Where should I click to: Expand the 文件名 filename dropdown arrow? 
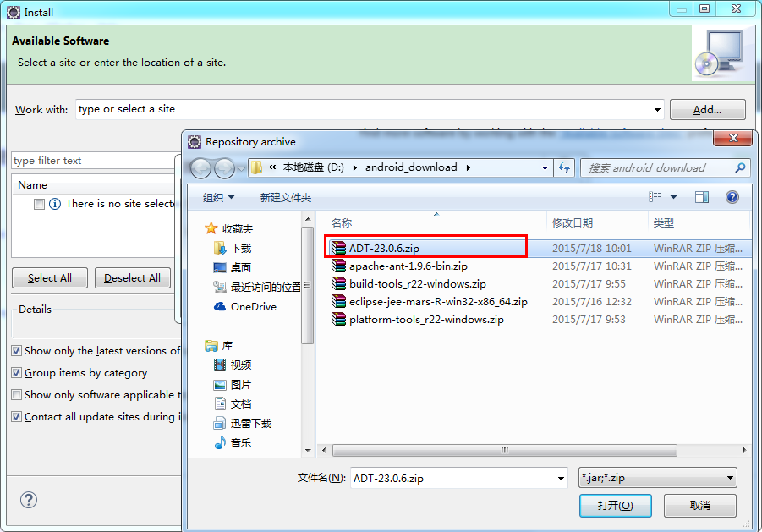coord(561,479)
